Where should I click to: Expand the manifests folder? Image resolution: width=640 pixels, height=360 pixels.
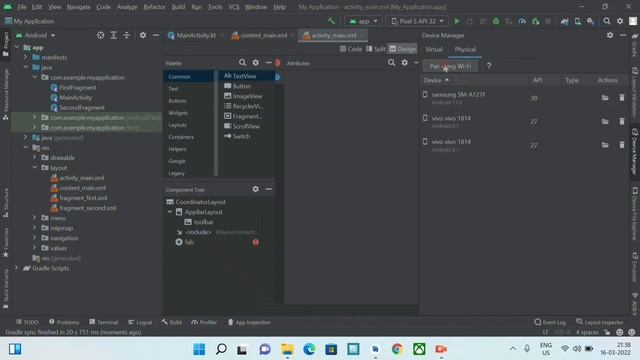(26, 57)
